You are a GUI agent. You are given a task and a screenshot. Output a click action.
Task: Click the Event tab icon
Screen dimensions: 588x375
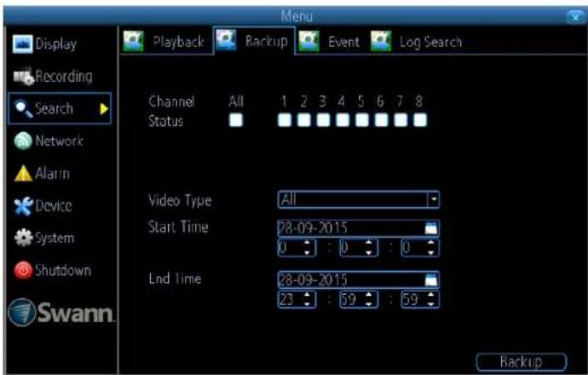pos(309,41)
